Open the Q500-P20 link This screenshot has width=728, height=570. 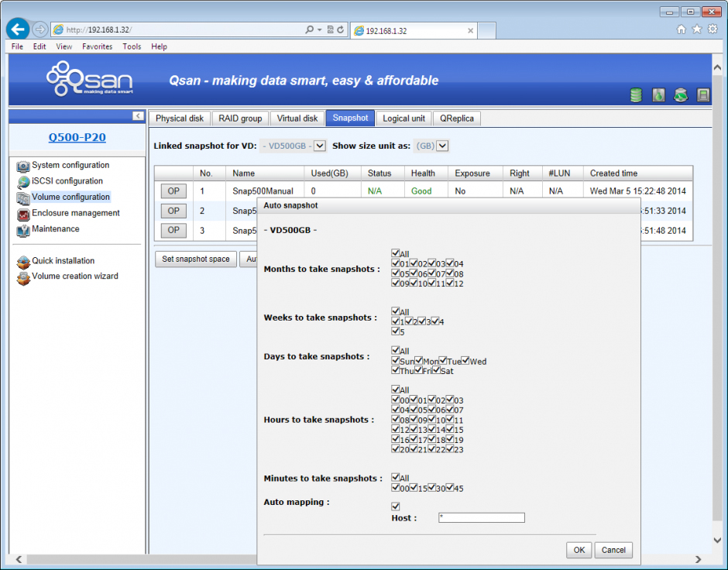coord(77,137)
